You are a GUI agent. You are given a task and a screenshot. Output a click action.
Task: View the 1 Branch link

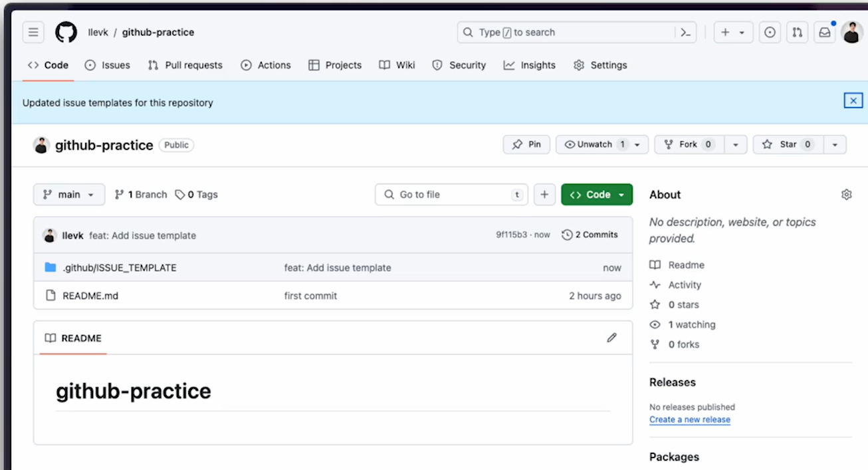coord(141,195)
